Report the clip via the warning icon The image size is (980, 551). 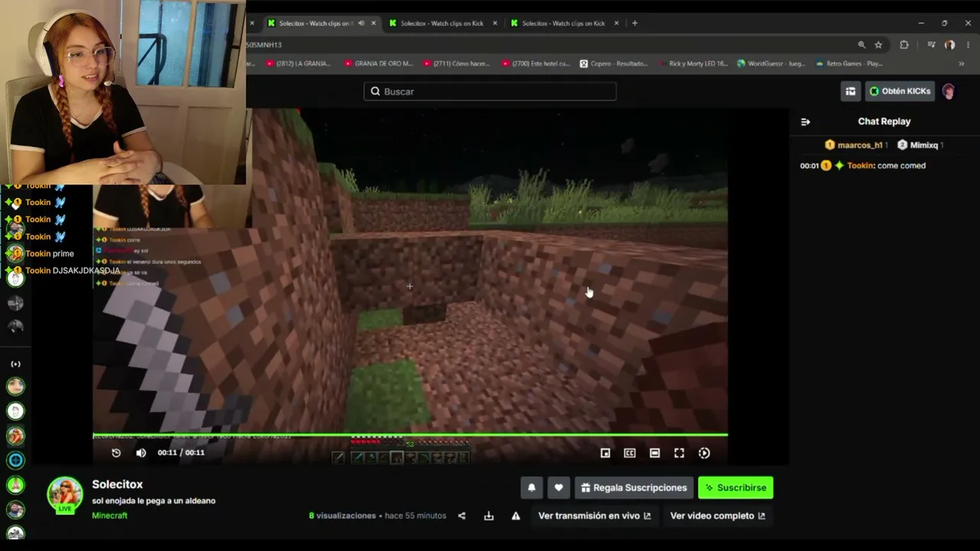[515, 516]
